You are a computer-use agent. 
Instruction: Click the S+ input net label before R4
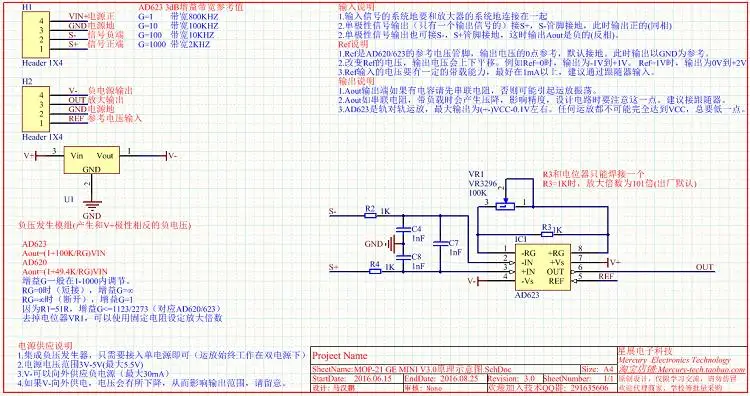coord(333,267)
